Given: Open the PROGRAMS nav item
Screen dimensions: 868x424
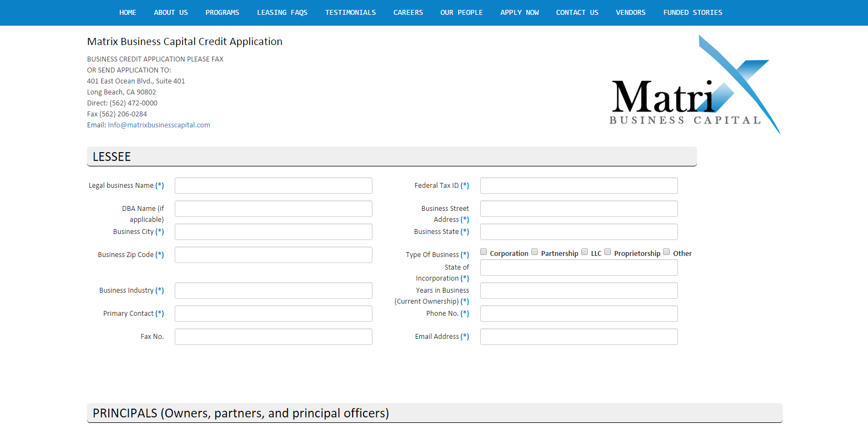Looking at the screenshot, I should 222,13.
